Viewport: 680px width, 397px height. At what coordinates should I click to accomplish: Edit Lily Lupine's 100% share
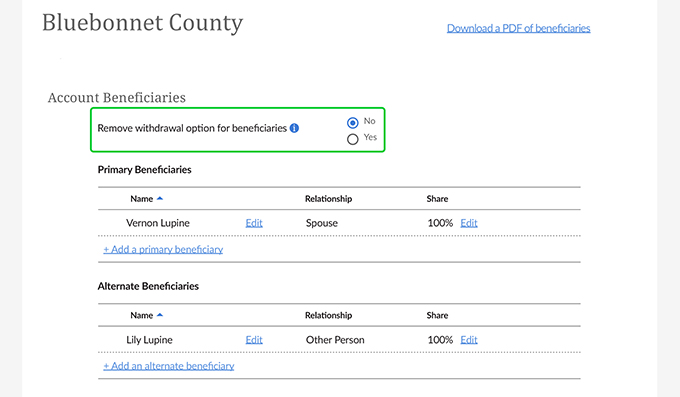[469, 340]
